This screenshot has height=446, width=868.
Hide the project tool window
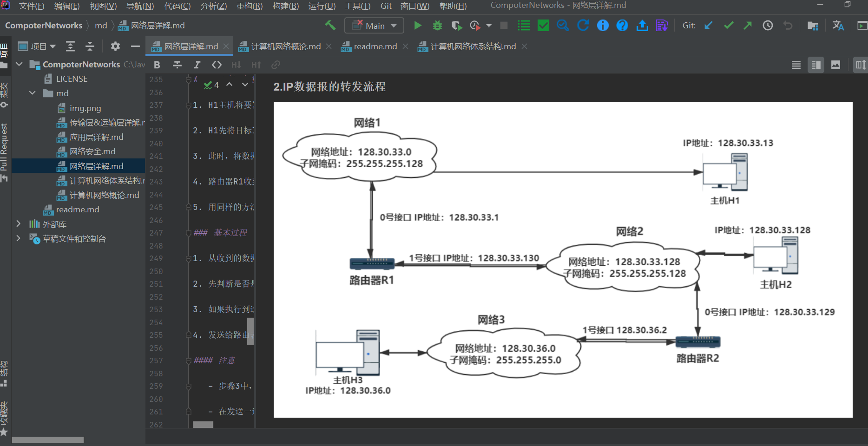click(135, 46)
